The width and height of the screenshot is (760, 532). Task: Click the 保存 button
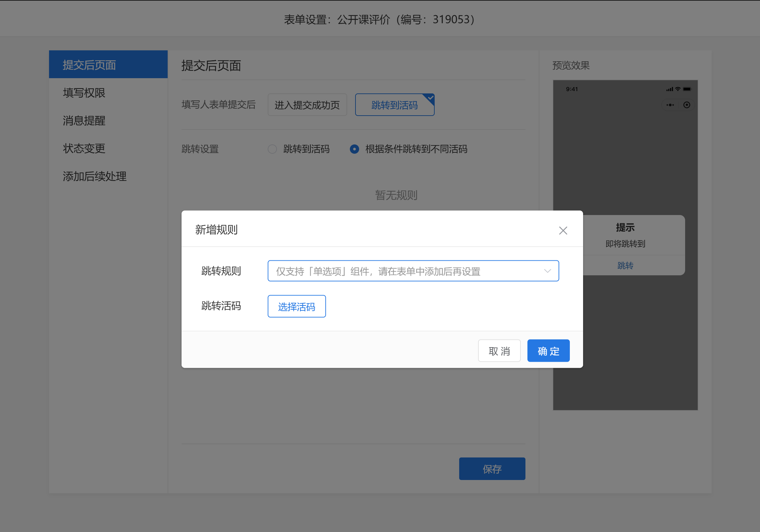pyautogui.click(x=492, y=469)
